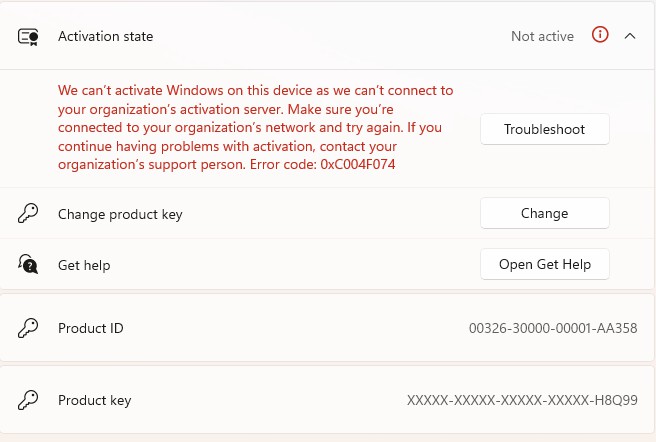656x442 pixels.
Task: Click the Troubleshoot button
Action: 545,129
